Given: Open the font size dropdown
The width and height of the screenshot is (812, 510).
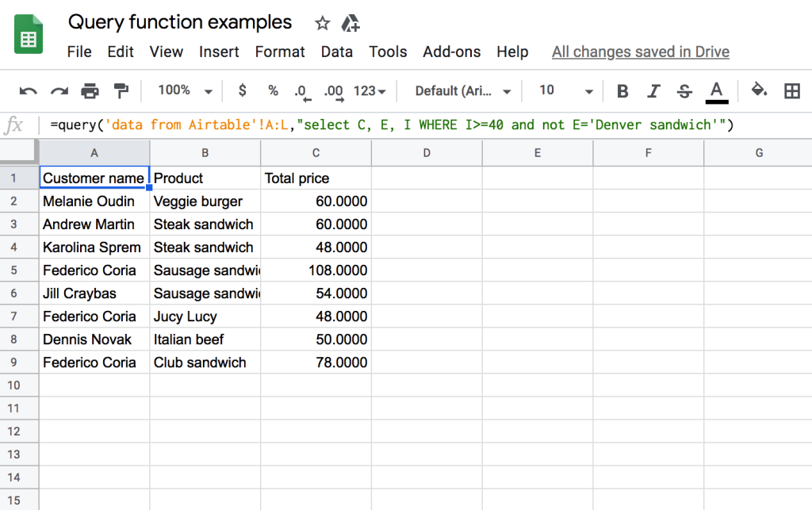Looking at the screenshot, I should click(563, 90).
